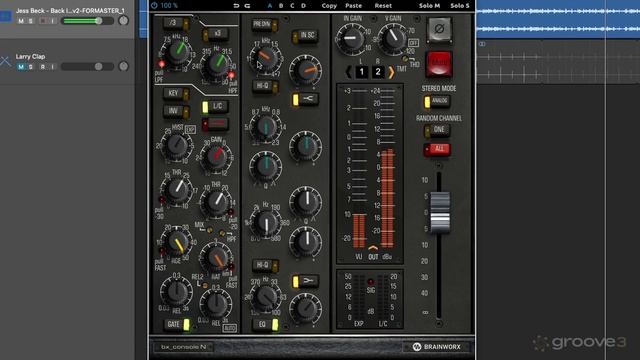Click Reset in plugin toolbar

coord(383,6)
